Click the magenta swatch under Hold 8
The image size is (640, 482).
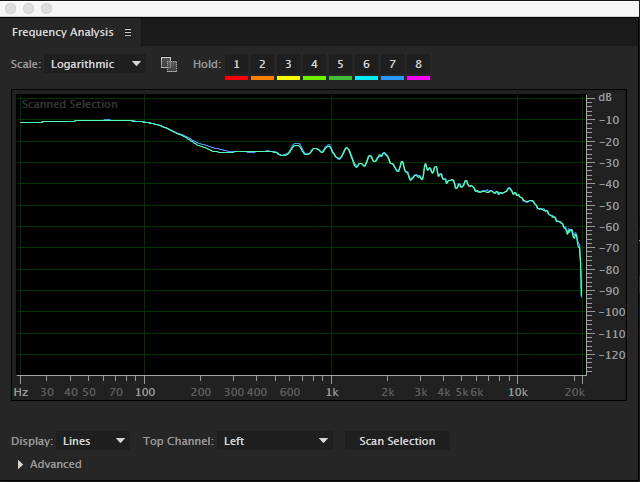(418, 78)
